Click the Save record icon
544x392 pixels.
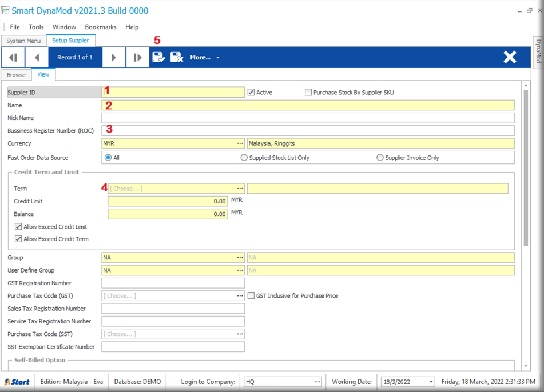[x=158, y=57]
